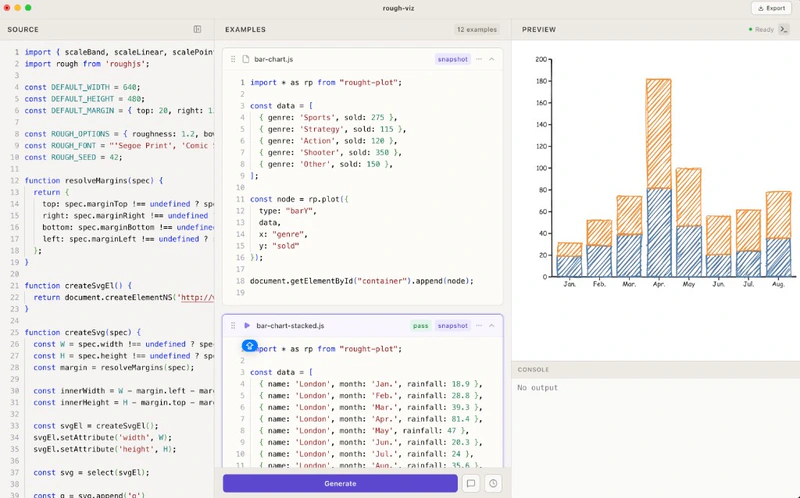Click the Export button
Image resolution: width=800 pixels, height=498 pixels.
point(771,8)
